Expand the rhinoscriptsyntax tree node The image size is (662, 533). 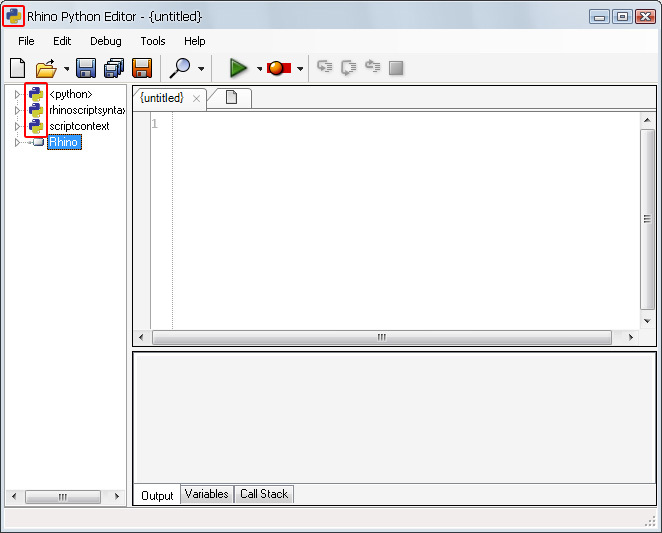tap(17, 110)
